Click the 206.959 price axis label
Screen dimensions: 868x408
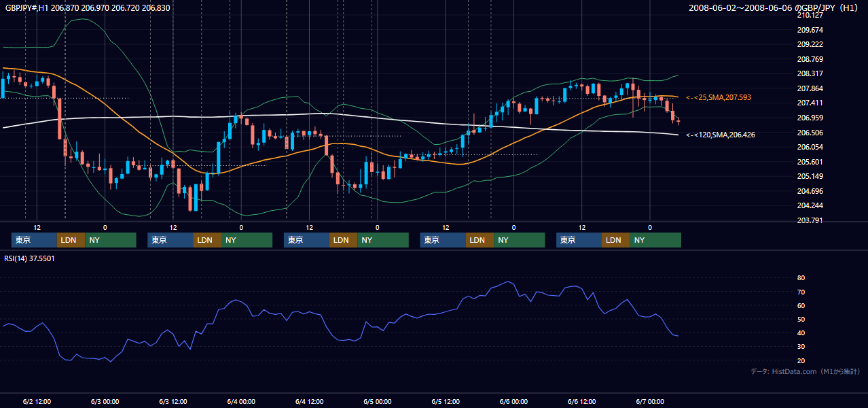(810, 118)
